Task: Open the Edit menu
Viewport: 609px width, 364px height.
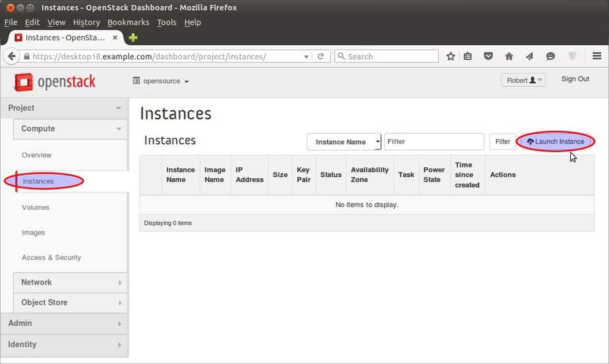Action: pos(32,22)
